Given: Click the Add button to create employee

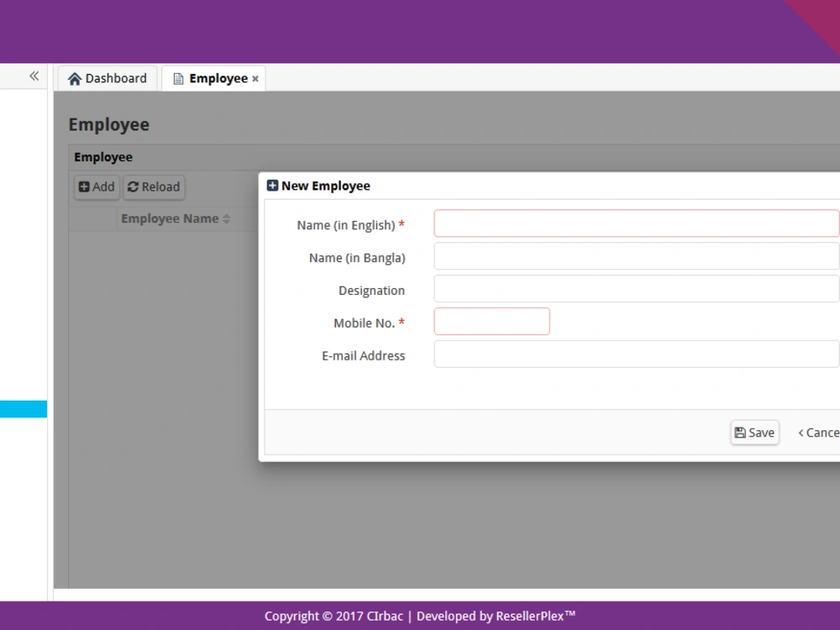Looking at the screenshot, I should click(96, 186).
